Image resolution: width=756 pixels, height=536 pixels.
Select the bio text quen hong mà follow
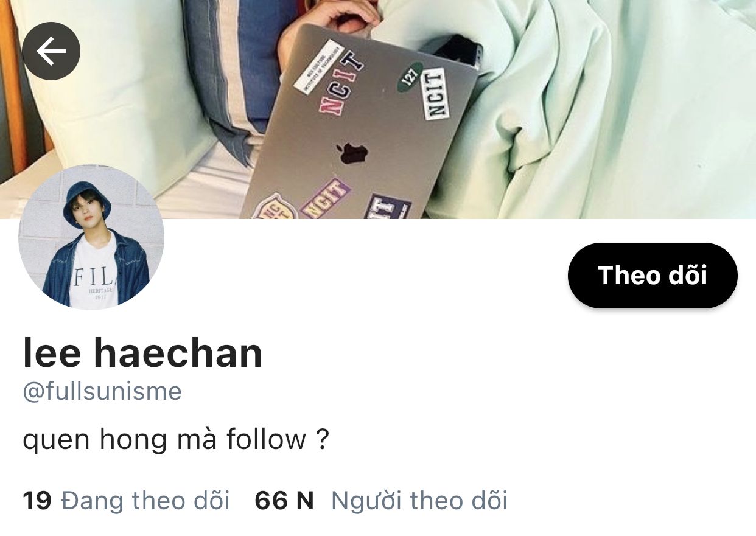click(176, 439)
